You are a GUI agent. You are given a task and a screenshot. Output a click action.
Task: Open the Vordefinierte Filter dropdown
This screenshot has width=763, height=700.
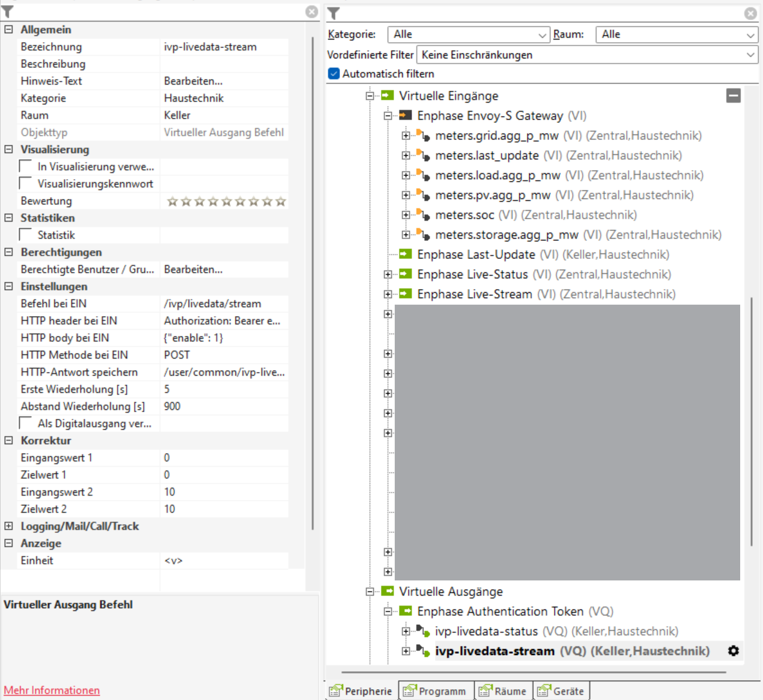[588, 55]
